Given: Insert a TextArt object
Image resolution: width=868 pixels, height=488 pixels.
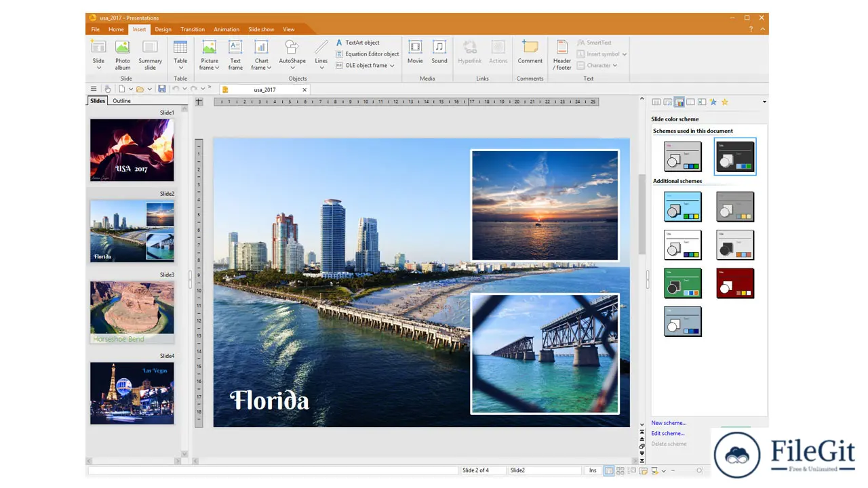Looking at the screenshot, I should tap(357, 43).
